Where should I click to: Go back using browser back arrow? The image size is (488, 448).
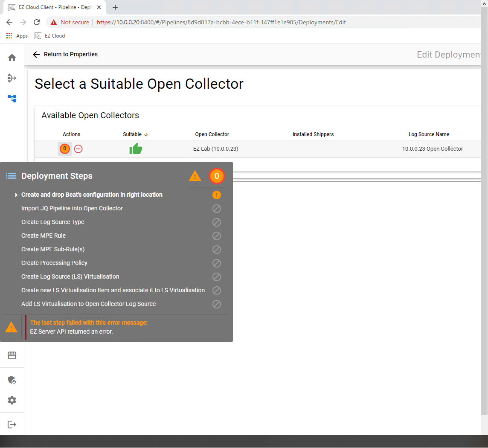coord(9,22)
